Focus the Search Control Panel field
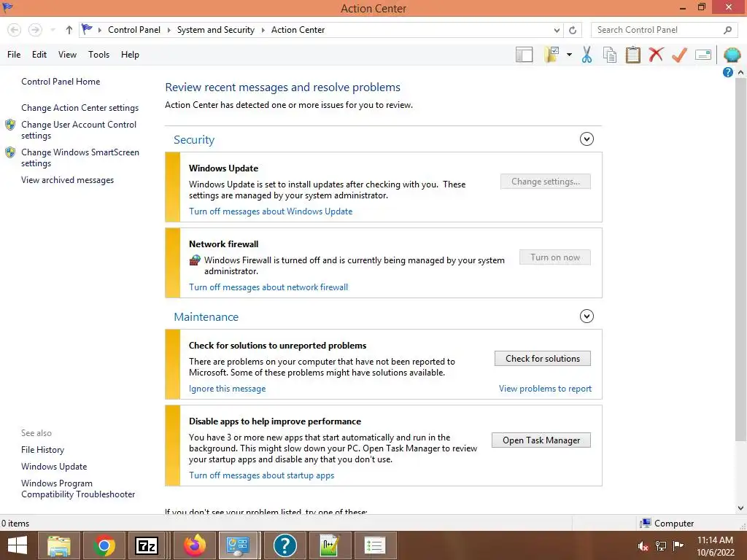 click(x=665, y=30)
